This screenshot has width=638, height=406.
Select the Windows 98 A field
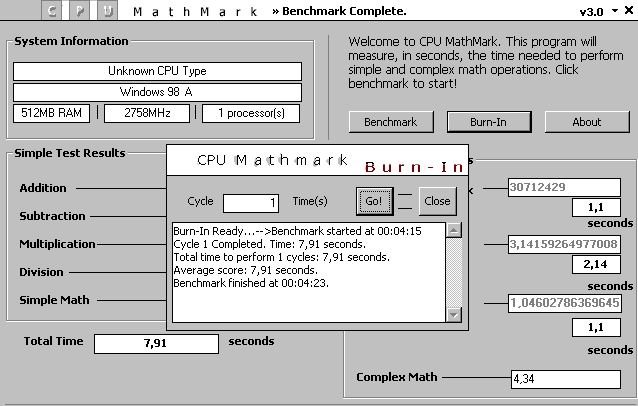coord(157,92)
